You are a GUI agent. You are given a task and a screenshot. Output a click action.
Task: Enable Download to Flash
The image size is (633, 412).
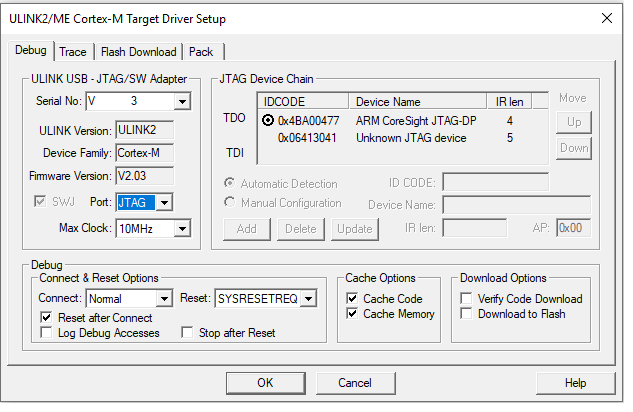(466, 314)
